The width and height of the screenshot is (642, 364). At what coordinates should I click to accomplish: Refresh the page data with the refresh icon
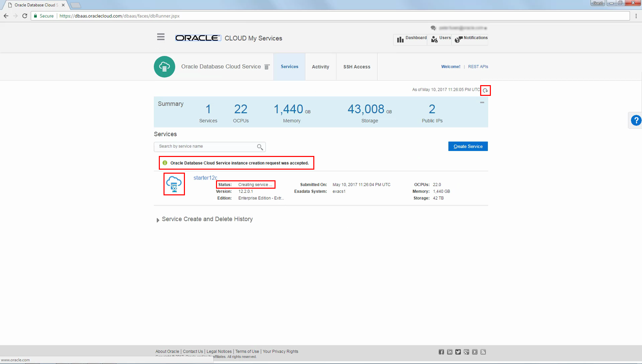point(485,90)
